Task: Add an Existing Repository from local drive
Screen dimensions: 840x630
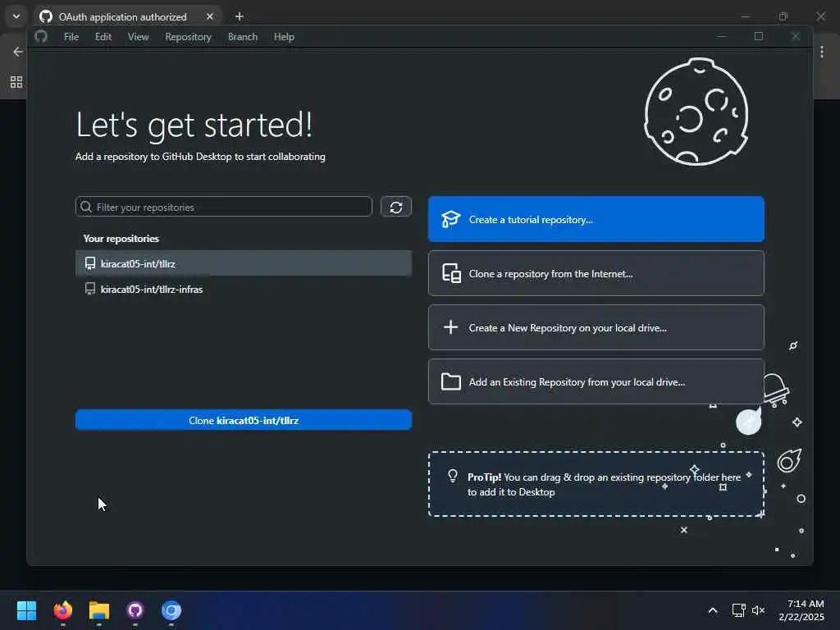Action: click(596, 382)
